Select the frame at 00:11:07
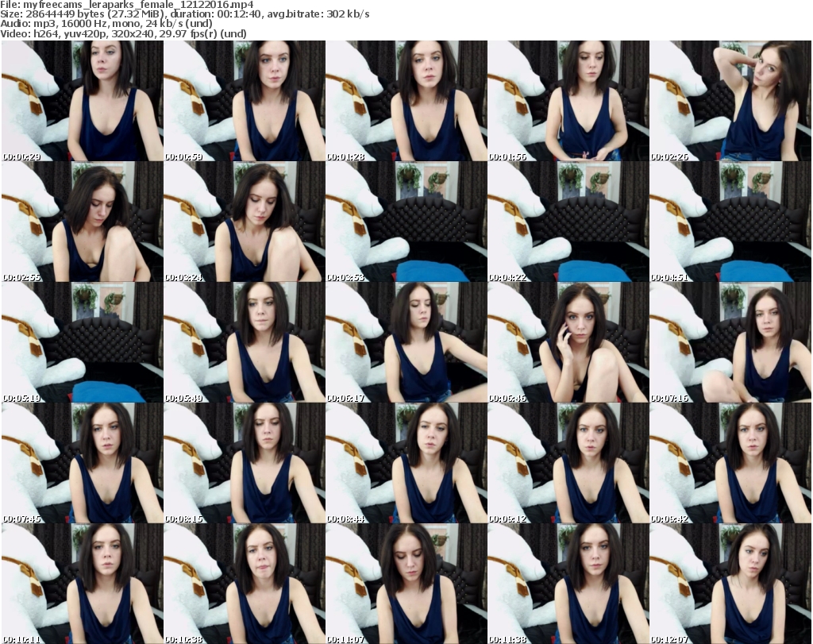The height and width of the screenshot is (644, 813). (406, 584)
